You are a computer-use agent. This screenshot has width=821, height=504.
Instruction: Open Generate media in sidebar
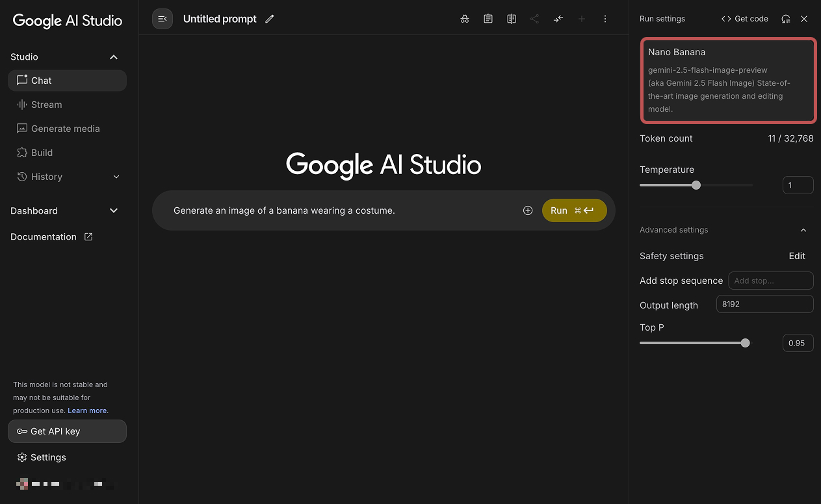click(67, 129)
